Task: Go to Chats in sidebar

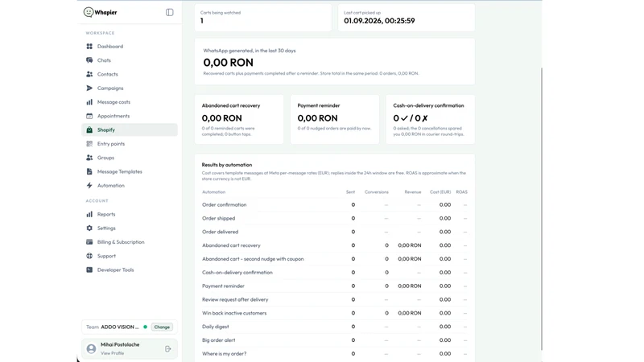Action: coord(130,60)
